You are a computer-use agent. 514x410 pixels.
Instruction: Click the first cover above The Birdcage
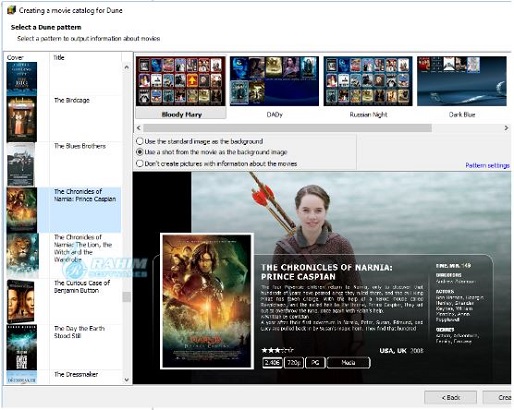click(x=22, y=79)
